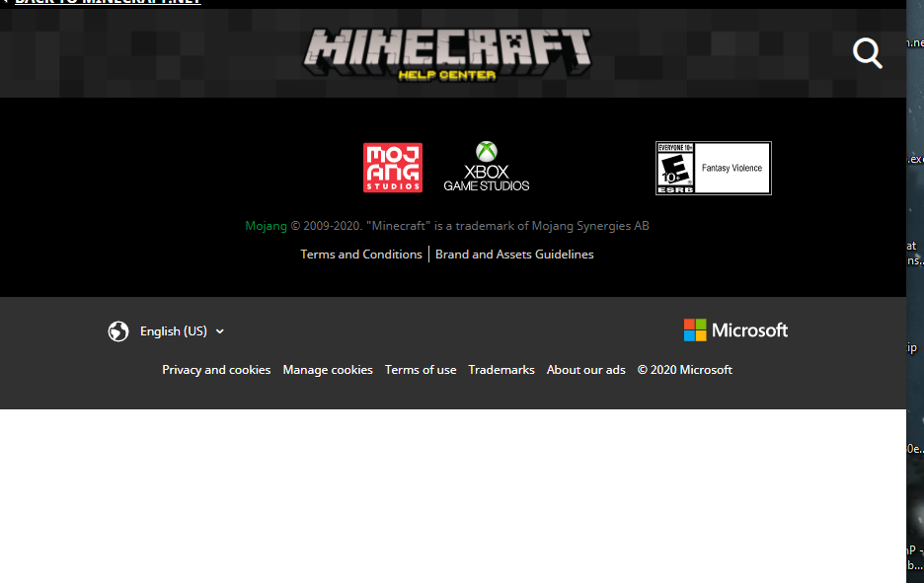The width and height of the screenshot is (924, 583).
Task: Open the Trademarks link
Action: pyautogui.click(x=501, y=370)
